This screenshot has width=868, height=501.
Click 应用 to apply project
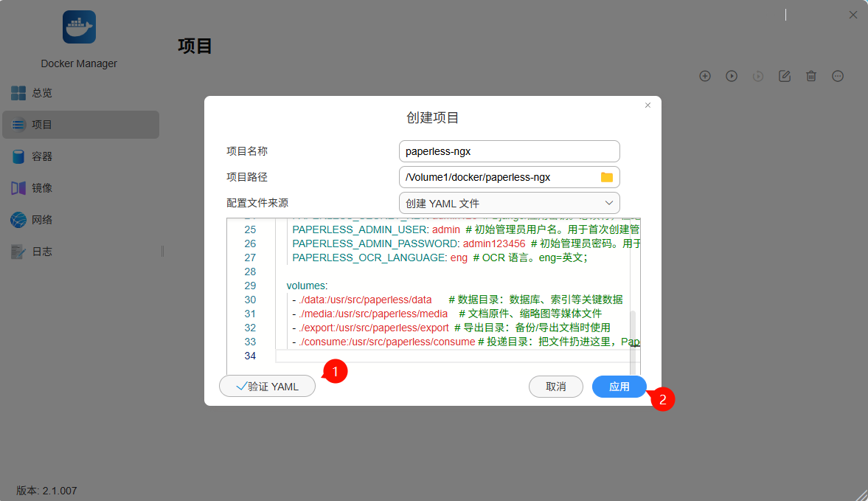point(619,387)
